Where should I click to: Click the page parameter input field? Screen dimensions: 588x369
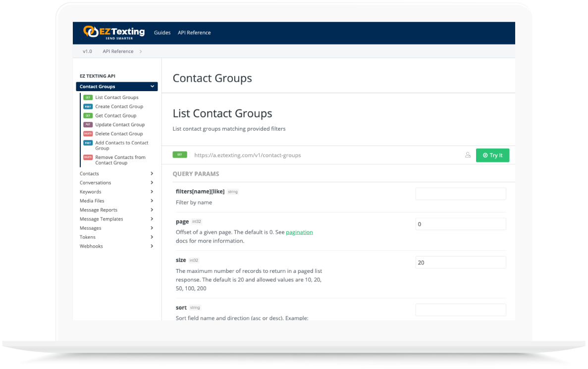(461, 224)
